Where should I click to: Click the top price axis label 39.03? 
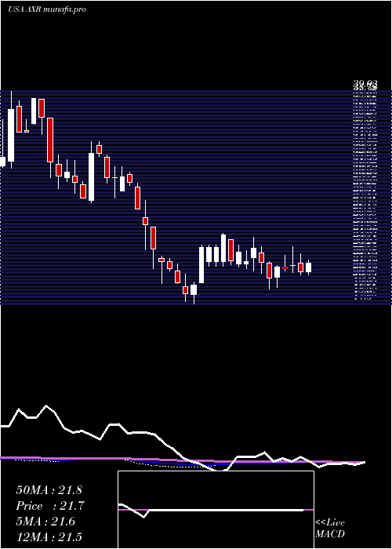point(365,83)
